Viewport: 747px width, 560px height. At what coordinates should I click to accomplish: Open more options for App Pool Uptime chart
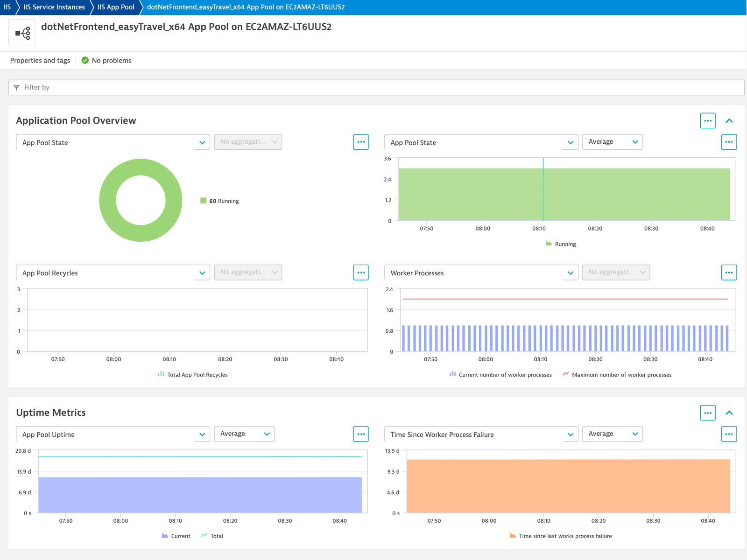(361, 434)
